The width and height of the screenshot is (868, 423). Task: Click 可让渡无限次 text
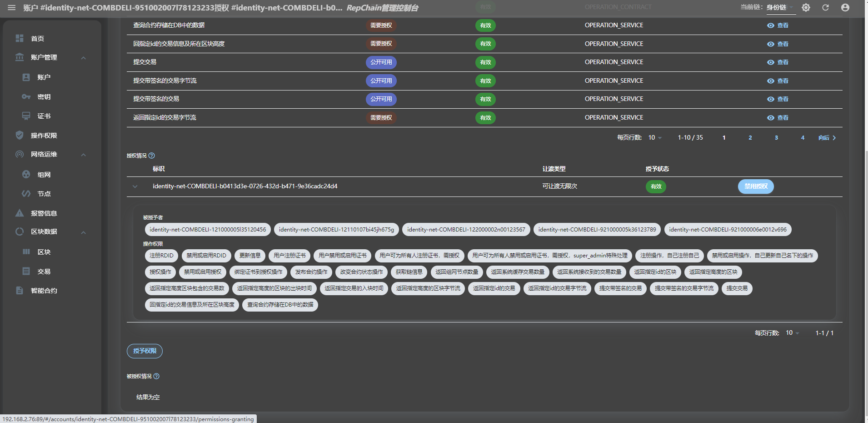point(559,186)
